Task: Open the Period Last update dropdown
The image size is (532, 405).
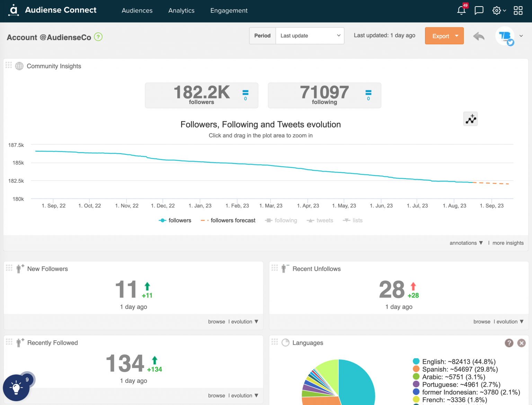Action: point(309,35)
